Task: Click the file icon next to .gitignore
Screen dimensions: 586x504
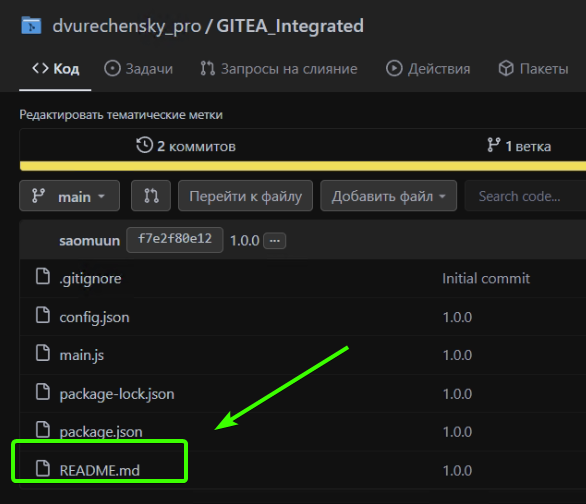Action: pyautogui.click(x=43, y=277)
